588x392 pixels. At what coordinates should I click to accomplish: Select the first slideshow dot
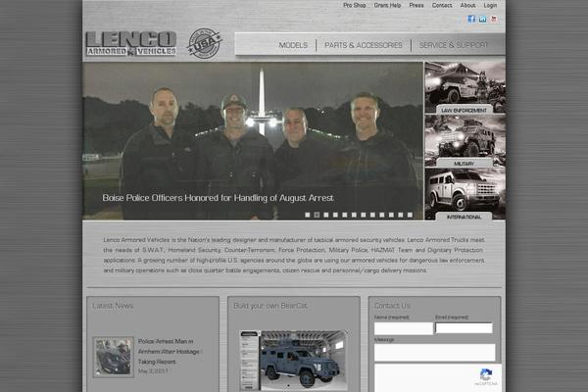click(308, 215)
